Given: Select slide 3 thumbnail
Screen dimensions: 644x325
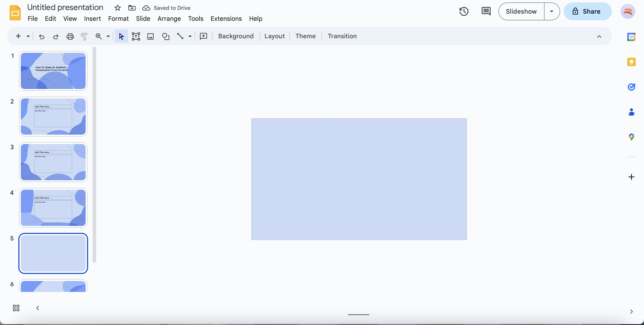Looking at the screenshot, I should pos(53,162).
